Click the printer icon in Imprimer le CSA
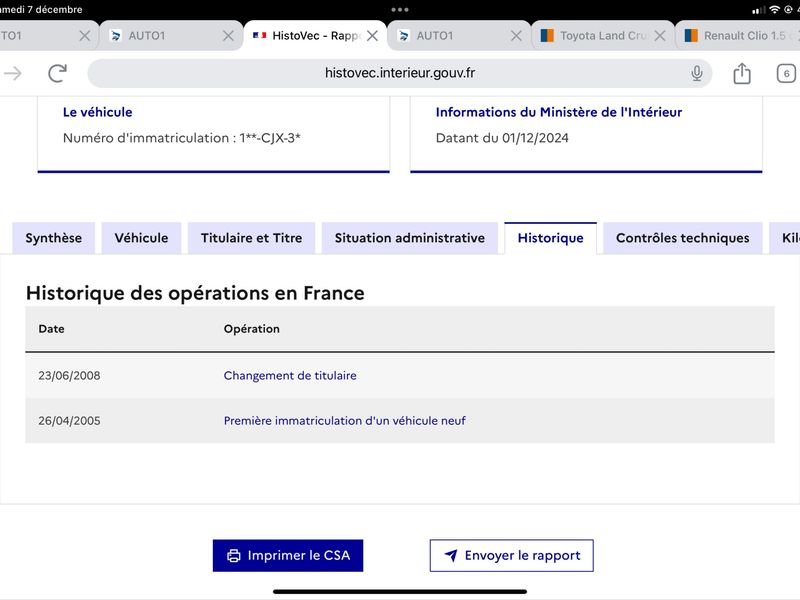The width and height of the screenshot is (800, 600). coord(234,556)
